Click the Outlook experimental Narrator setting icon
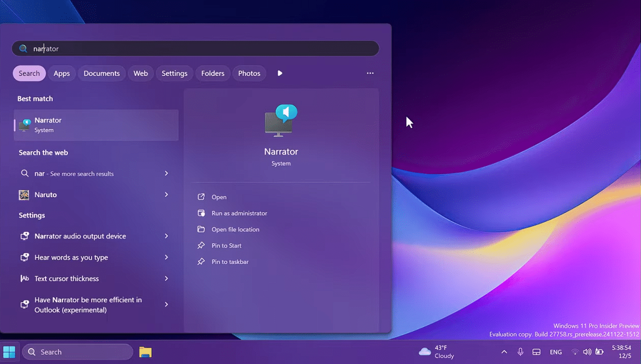This screenshot has width=641, height=364. click(25, 305)
